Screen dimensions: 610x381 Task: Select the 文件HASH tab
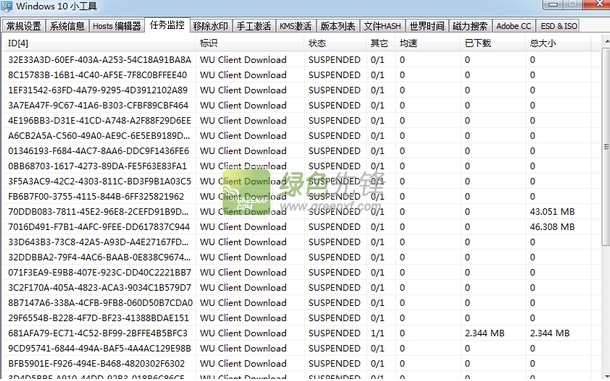click(382, 26)
